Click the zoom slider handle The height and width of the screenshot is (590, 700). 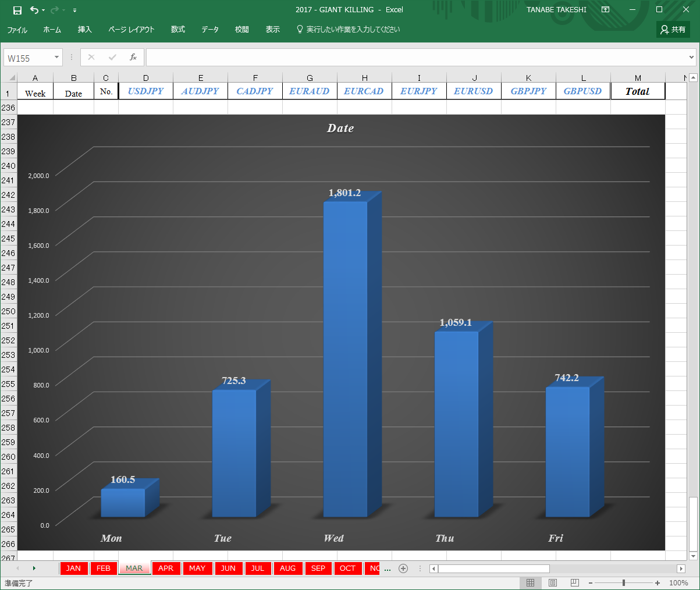pos(624,583)
